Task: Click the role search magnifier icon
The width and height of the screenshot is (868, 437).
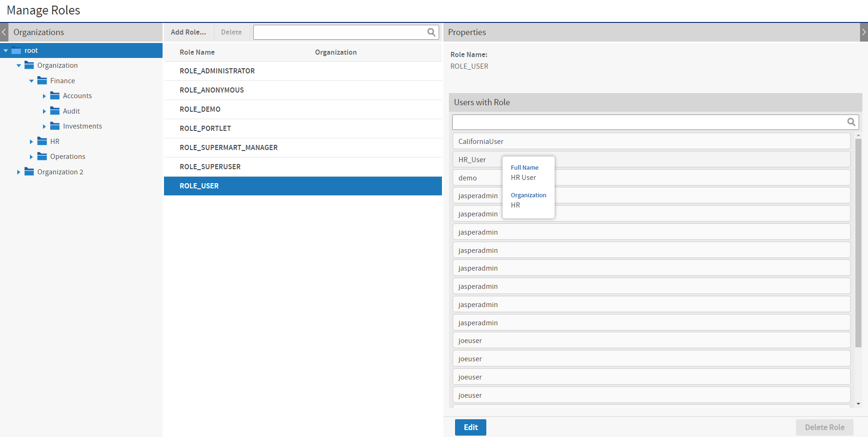Action: point(431,32)
